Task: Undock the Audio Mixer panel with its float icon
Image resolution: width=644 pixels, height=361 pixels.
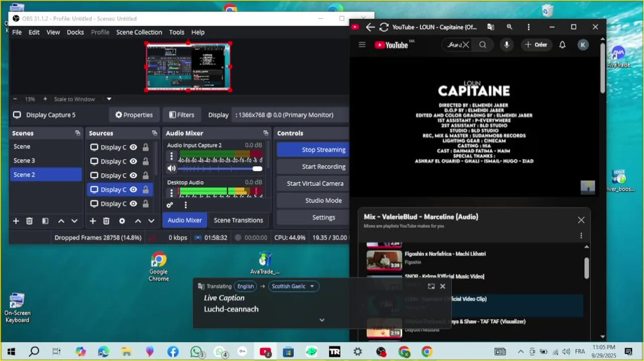Action: tap(266, 133)
